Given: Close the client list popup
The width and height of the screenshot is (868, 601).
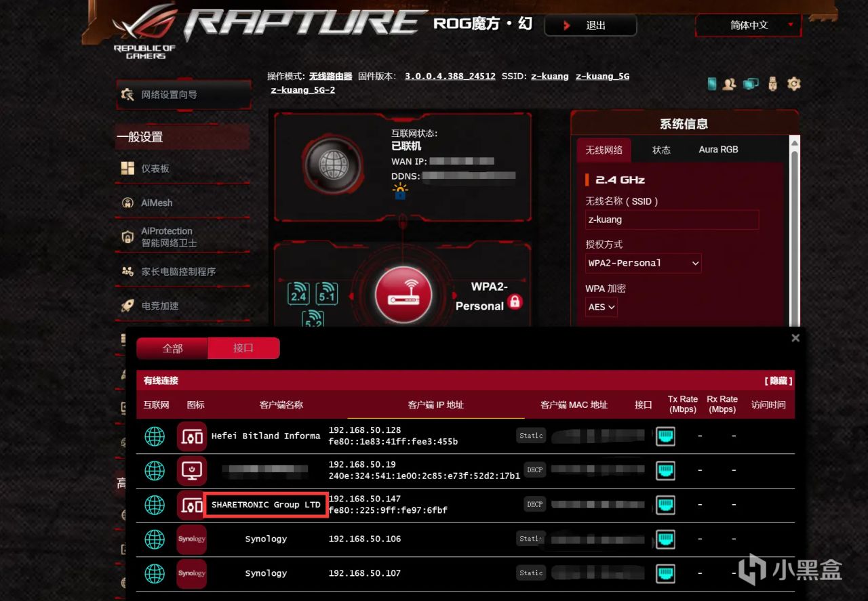Looking at the screenshot, I should click(795, 337).
